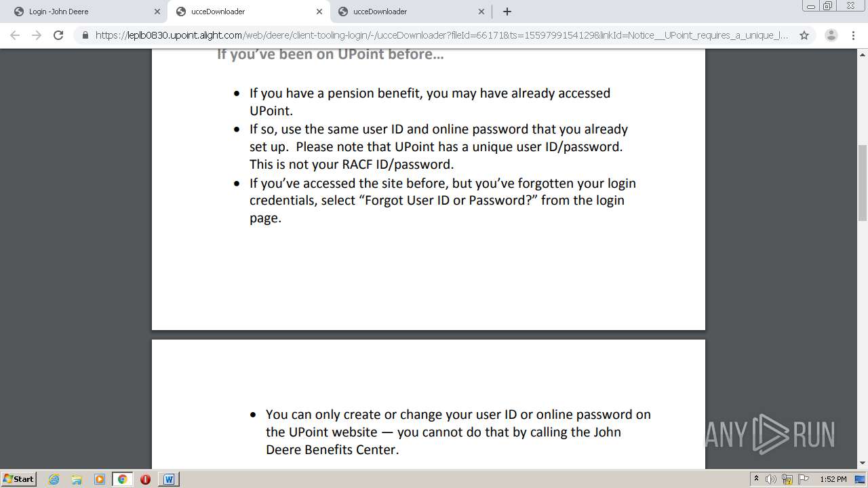Show hidden system tray icons
Screen dimensions: 868x488
[x=756, y=479]
